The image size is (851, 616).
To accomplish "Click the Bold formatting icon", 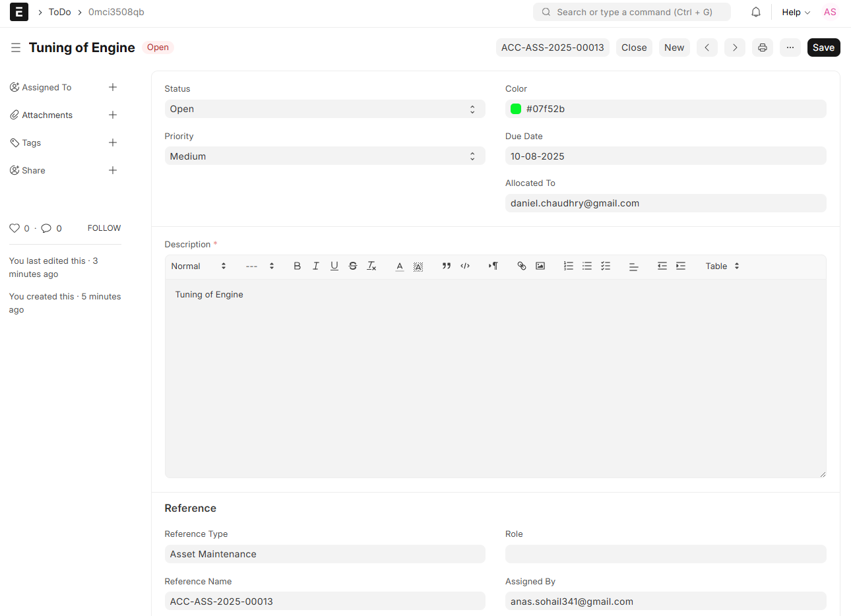I will tap(297, 266).
